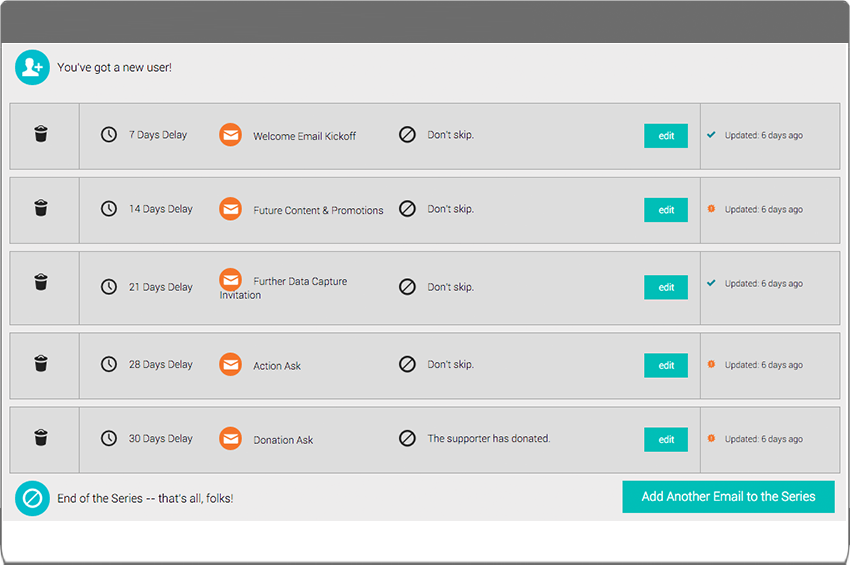Image resolution: width=853 pixels, height=570 pixels.
Task: Delete the 21 Days Delay email row
Action: point(41,282)
